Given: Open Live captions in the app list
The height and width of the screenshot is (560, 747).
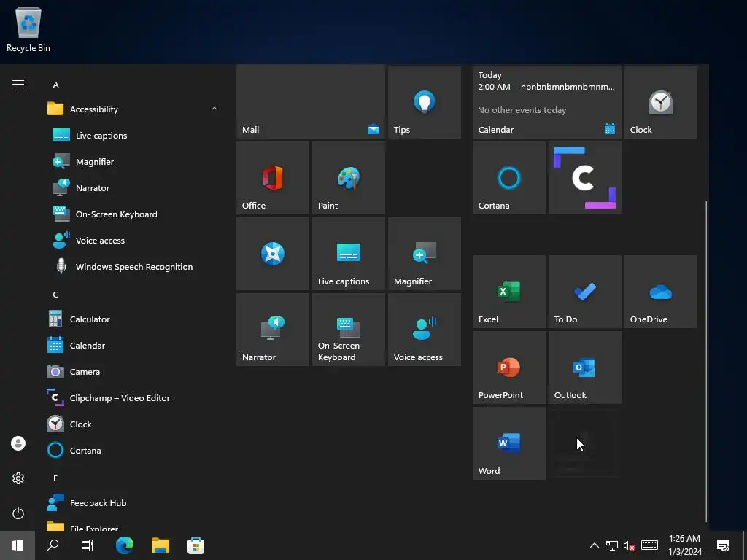Looking at the screenshot, I should (133, 136).
